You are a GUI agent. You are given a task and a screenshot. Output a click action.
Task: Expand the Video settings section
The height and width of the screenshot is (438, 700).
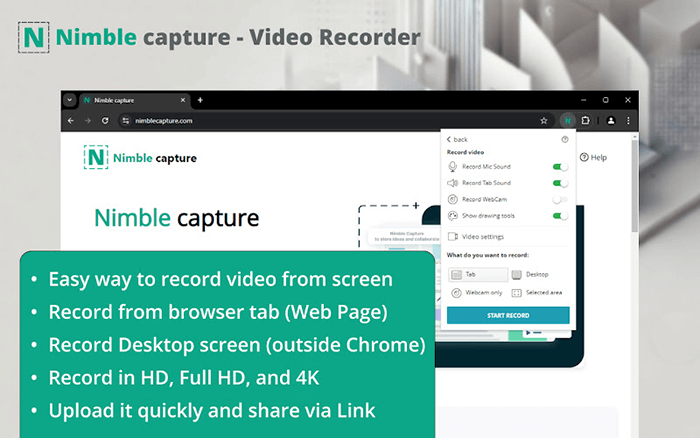click(482, 237)
